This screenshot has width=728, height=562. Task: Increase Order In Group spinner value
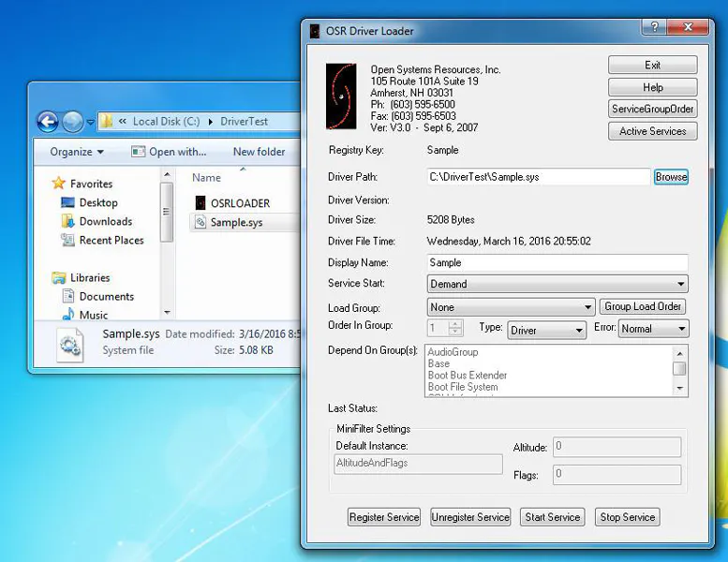click(x=455, y=324)
